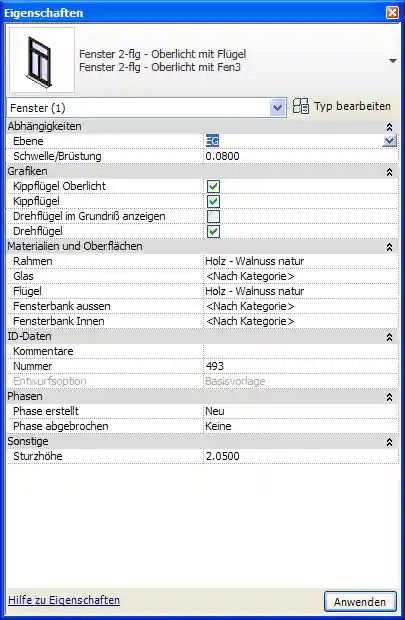Edit the Schwelle/Brüstung value 0.0800
The width and height of the screenshot is (405, 620).
[x=301, y=156]
